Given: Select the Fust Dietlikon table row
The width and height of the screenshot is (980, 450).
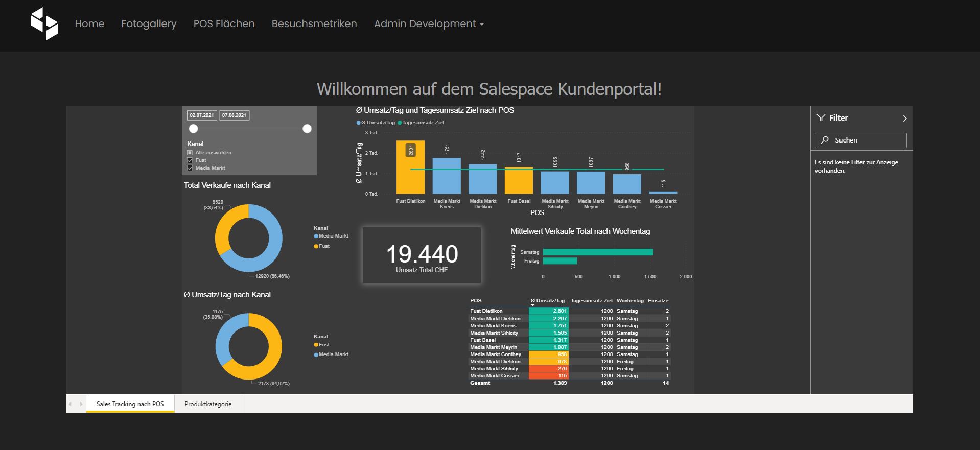Looking at the screenshot, I should pyautogui.click(x=569, y=311).
